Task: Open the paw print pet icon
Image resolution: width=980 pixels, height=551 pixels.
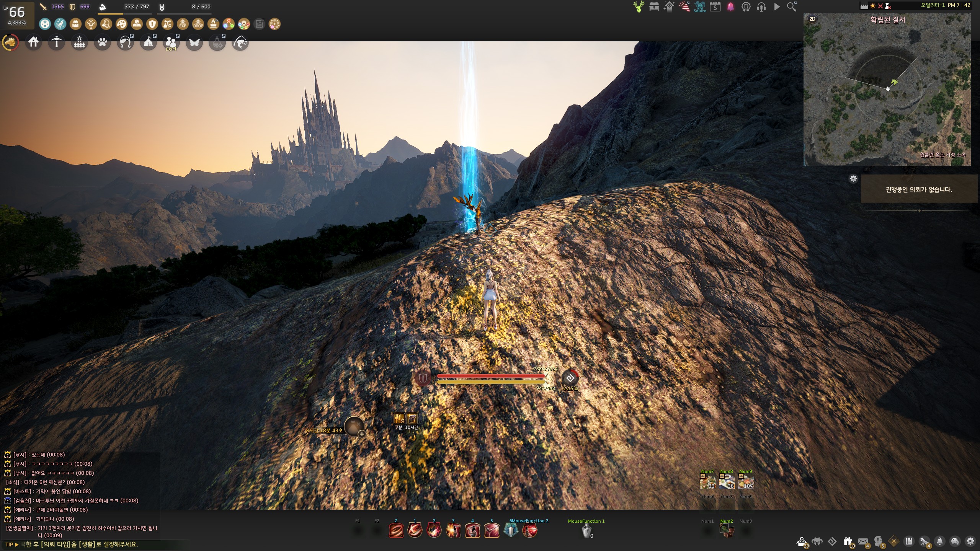Action: (103, 42)
